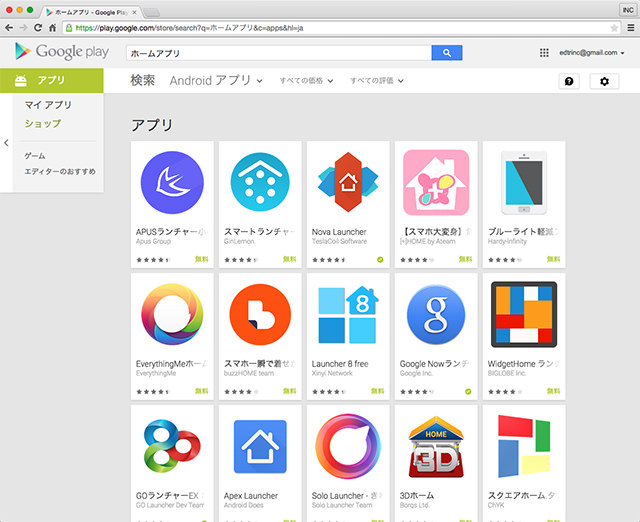Reload the page in the browser
This screenshot has width=640, height=522.
[38, 28]
